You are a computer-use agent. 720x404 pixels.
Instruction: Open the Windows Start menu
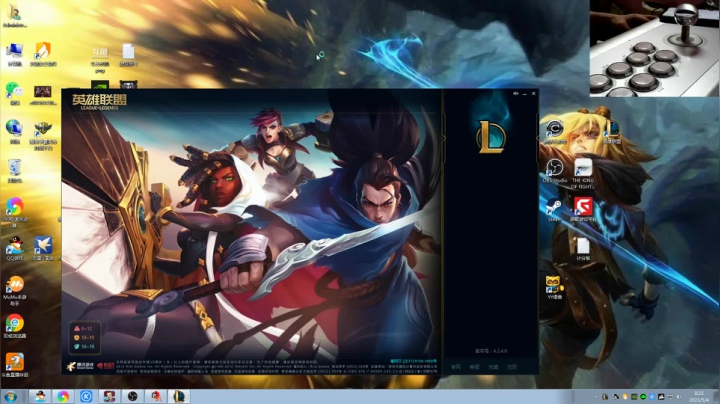coord(10,396)
